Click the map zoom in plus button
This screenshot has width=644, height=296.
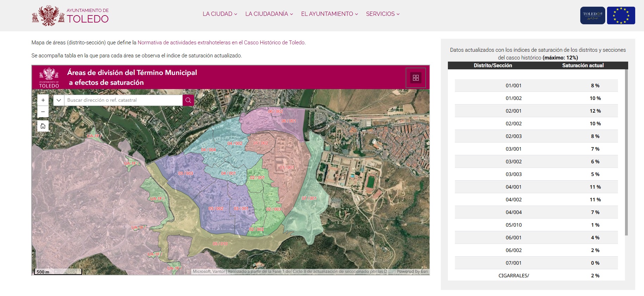click(43, 100)
